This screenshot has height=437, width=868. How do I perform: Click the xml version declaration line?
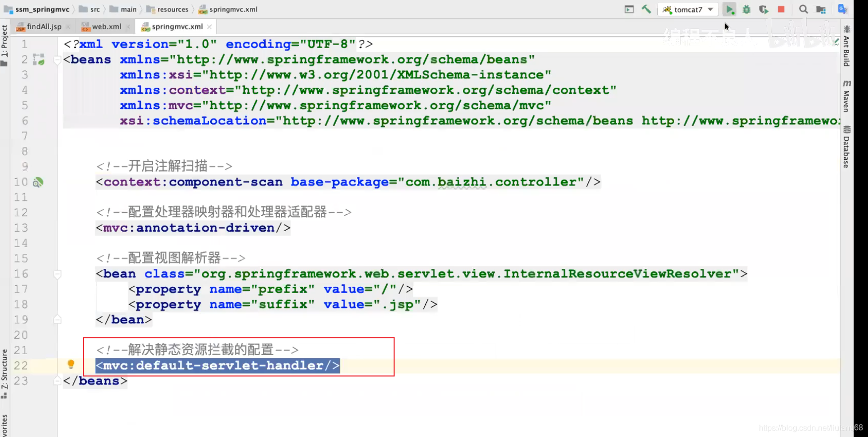tap(218, 44)
